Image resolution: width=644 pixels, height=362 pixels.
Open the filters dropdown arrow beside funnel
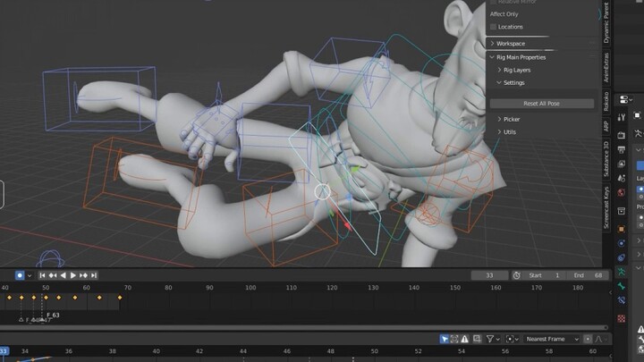coord(498,340)
